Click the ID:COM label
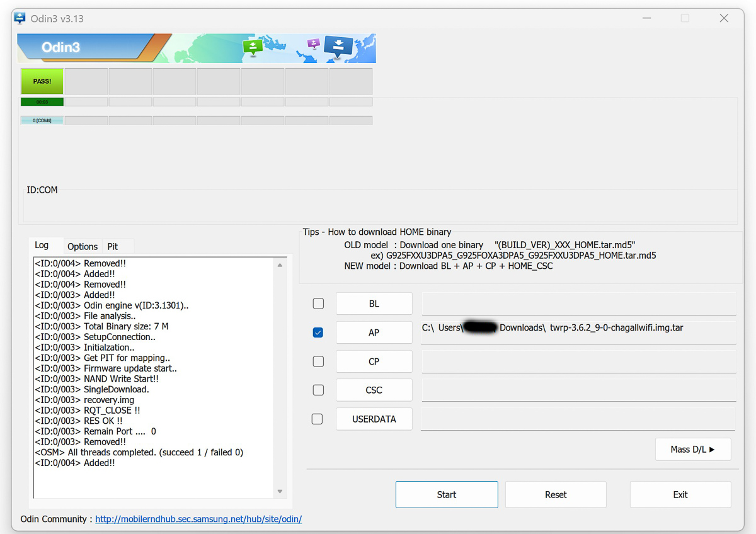The height and width of the screenshot is (534, 756). tap(42, 190)
